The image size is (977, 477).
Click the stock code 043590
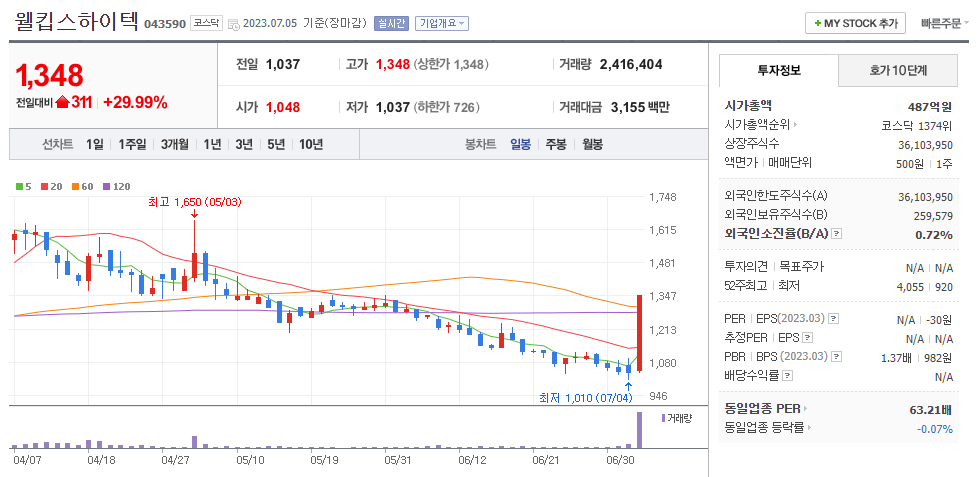point(164,24)
